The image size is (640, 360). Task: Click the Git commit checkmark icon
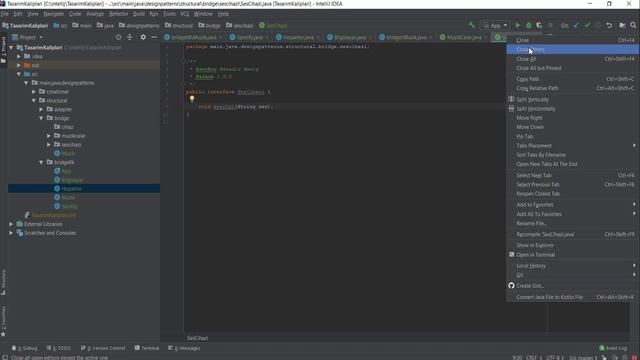[587, 25]
